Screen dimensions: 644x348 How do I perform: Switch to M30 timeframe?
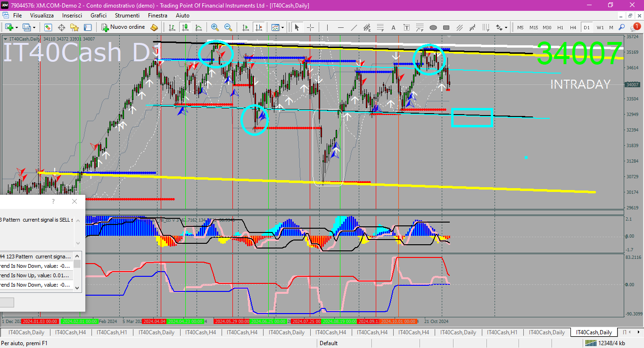pos(547,27)
